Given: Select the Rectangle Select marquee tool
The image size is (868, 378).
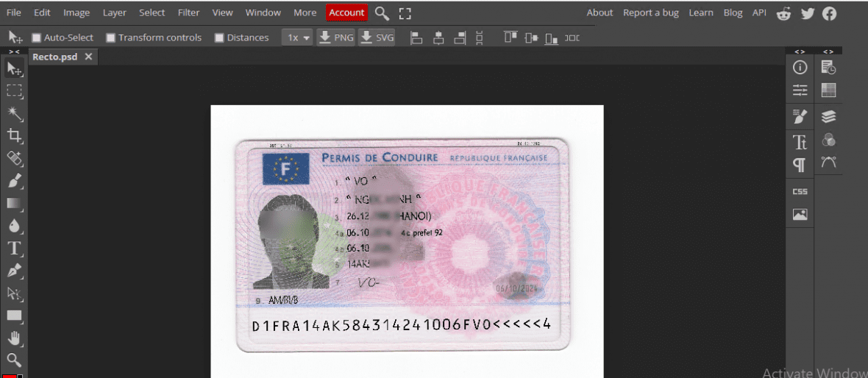Looking at the screenshot, I should pyautogui.click(x=14, y=90).
